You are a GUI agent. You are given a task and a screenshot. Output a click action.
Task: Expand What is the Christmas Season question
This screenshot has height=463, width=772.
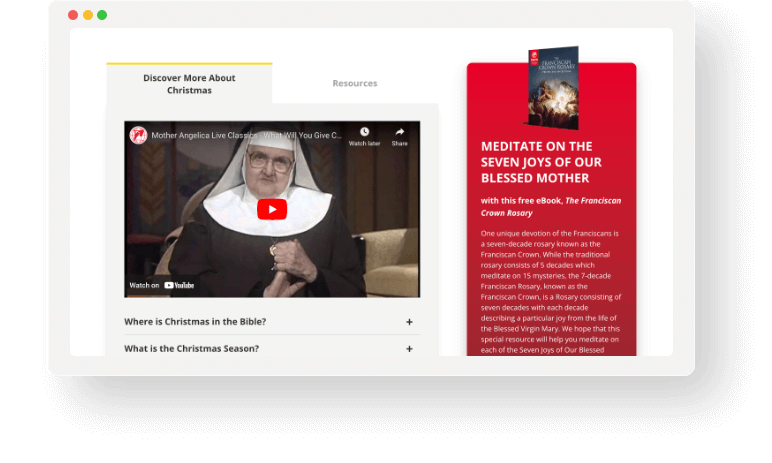click(272, 348)
